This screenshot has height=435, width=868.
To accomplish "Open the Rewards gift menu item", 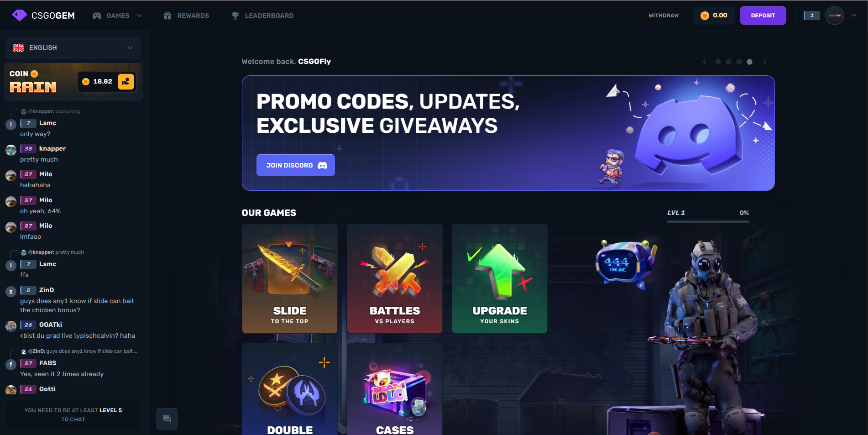I will point(186,16).
